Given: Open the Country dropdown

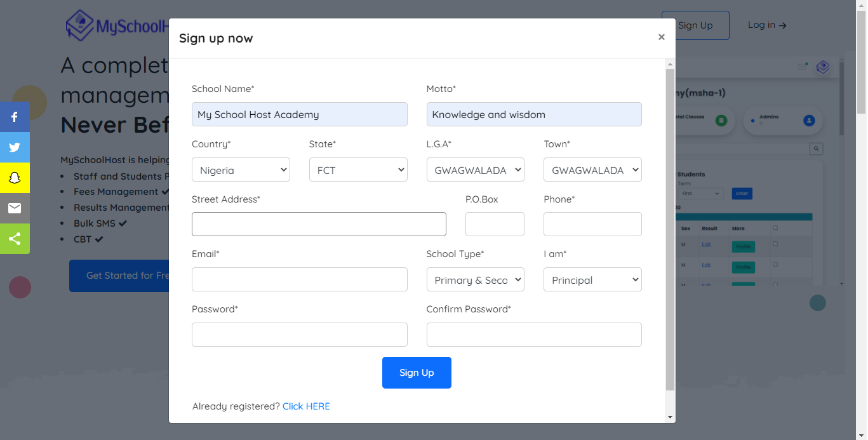Looking at the screenshot, I should click(x=241, y=170).
